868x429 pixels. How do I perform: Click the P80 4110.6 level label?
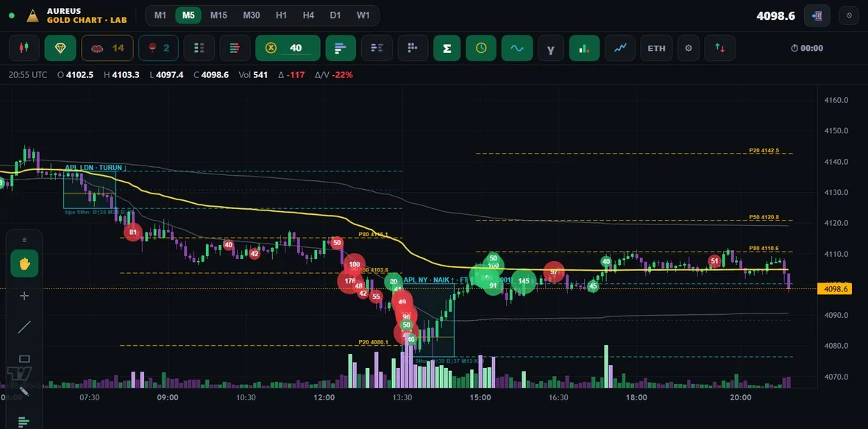coord(764,249)
